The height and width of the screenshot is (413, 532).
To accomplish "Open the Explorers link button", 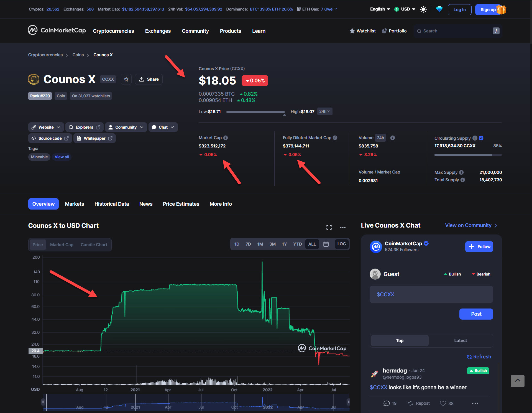I will coord(85,127).
